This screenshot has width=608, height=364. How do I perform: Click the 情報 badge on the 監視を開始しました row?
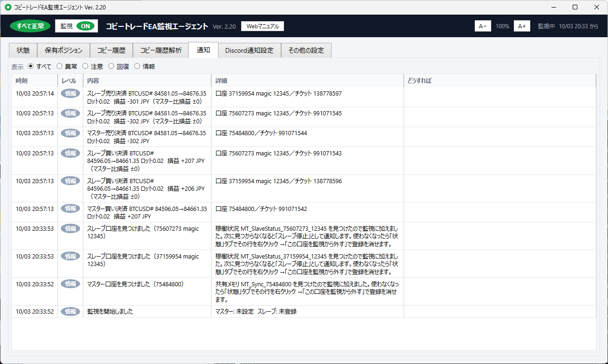70,311
